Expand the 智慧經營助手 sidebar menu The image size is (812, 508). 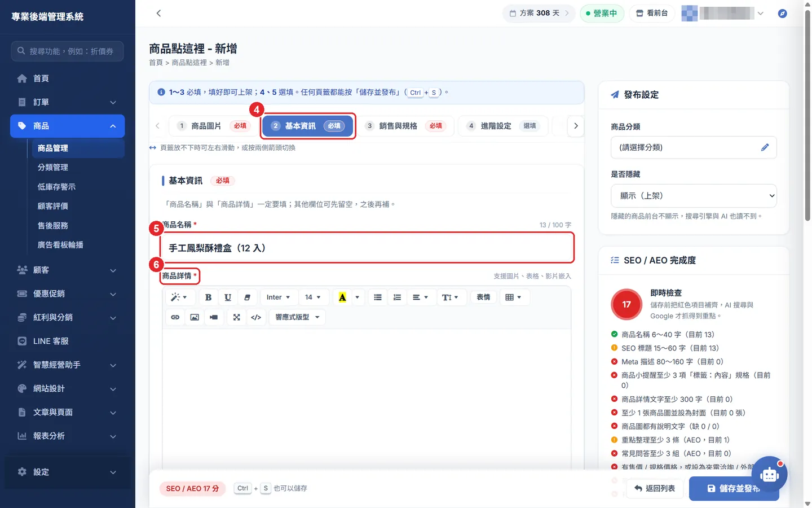coord(67,365)
